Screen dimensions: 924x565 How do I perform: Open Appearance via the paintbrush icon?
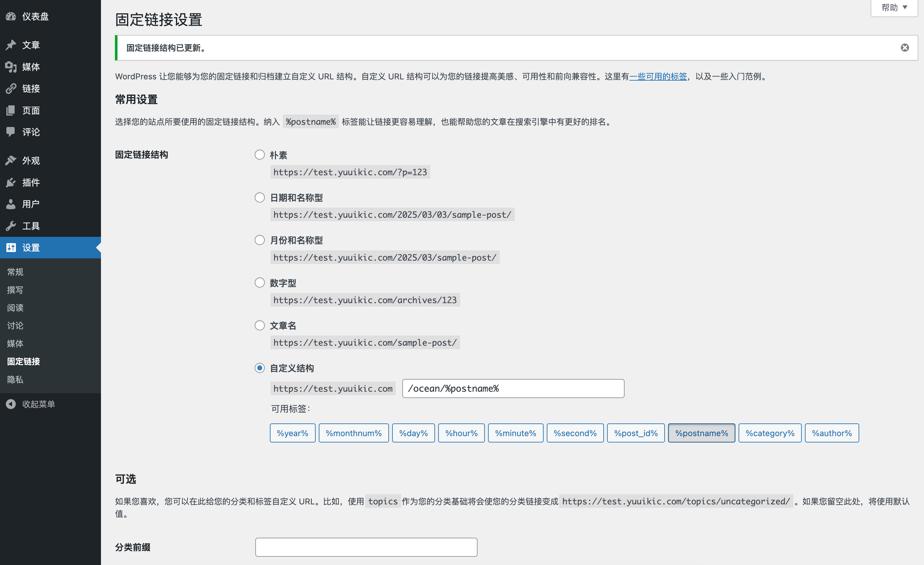coord(11,161)
